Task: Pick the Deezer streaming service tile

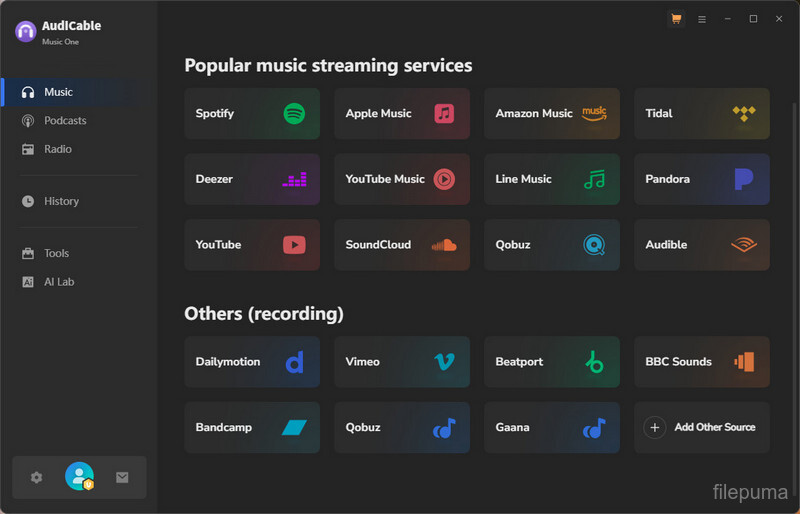Action: [251, 179]
